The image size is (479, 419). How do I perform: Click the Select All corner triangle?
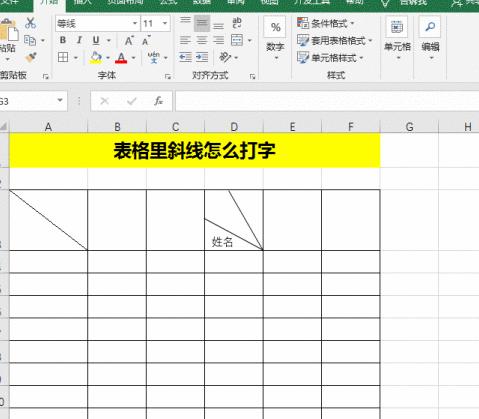[x=4, y=127]
